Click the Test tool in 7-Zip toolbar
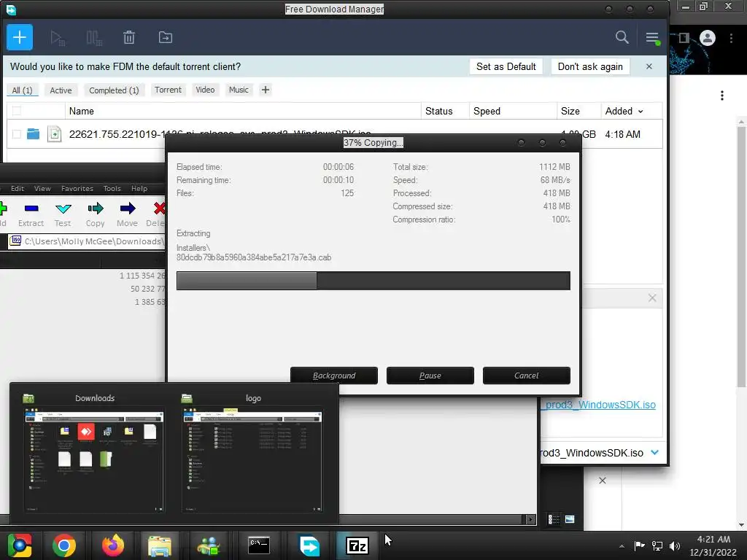The image size is (747, 560). 63,214
